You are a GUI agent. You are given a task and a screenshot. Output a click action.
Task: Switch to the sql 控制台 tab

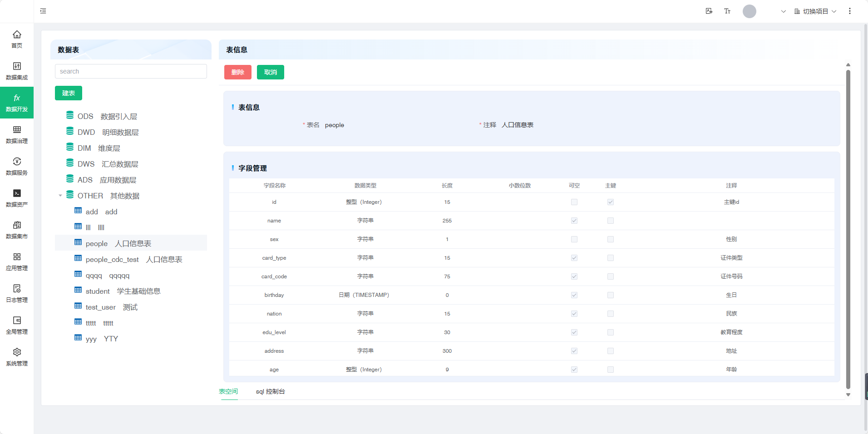coord(270,391)
